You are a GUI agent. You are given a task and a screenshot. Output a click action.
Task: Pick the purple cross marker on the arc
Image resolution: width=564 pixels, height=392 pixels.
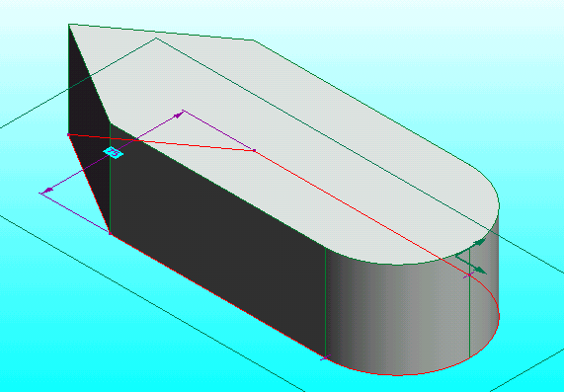tap(469, 274)
